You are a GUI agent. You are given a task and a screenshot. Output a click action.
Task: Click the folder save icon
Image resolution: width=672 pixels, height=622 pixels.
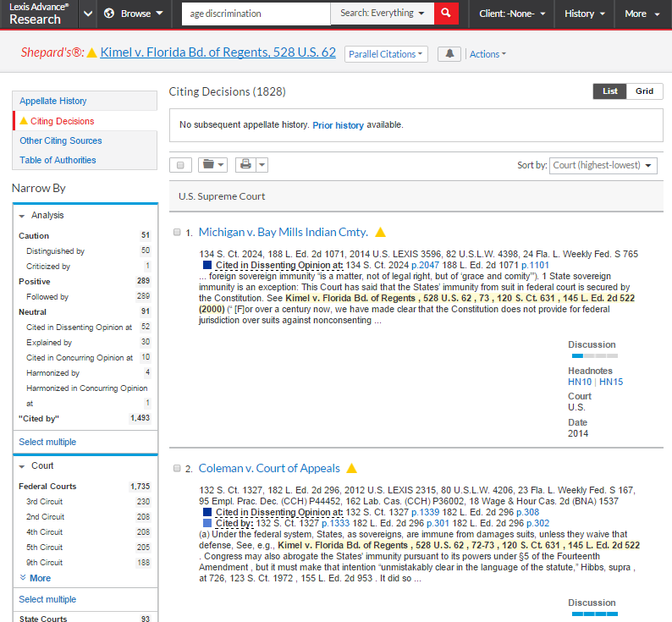(211, 165)
